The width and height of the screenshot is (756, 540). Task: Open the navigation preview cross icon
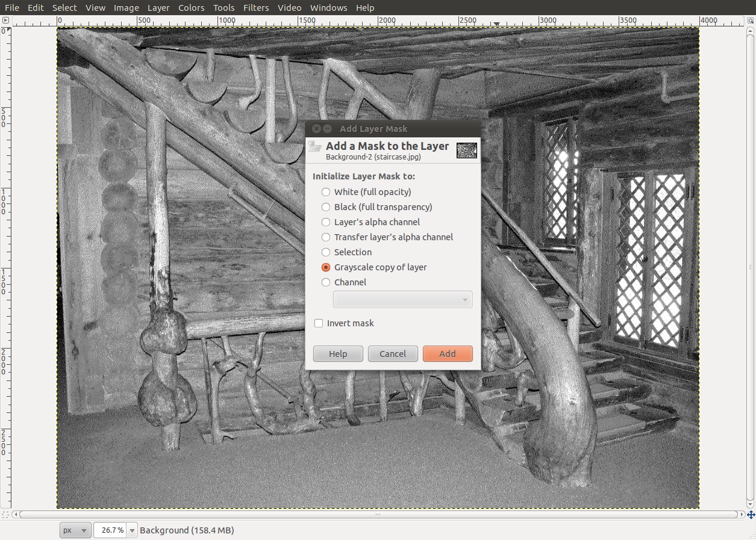pyautogui.click(x=751, y=515)
